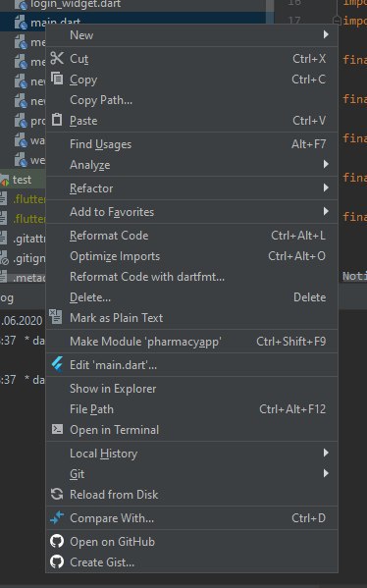This screenshot has height=588, width=367.
Task: Click the code fold marker beside line 17
Action: [x=337, y=20]
